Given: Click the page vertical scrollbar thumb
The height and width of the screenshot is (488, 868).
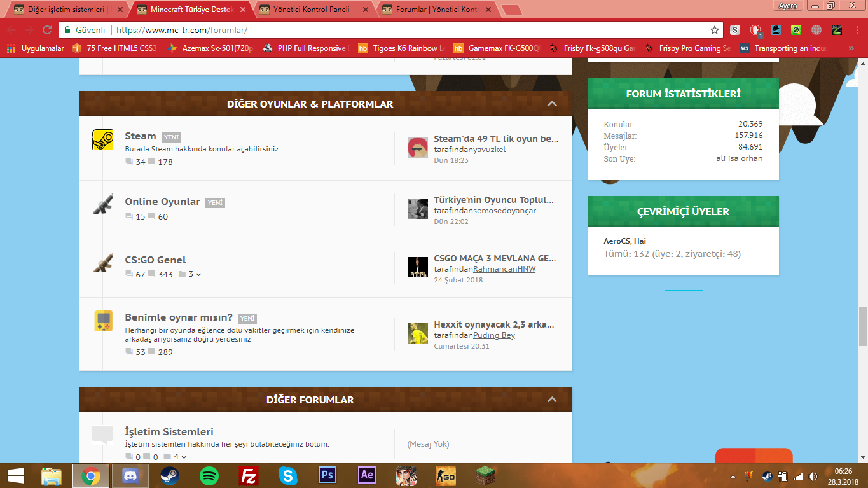Looking at the screenshot, I should (x=863, y=326).
